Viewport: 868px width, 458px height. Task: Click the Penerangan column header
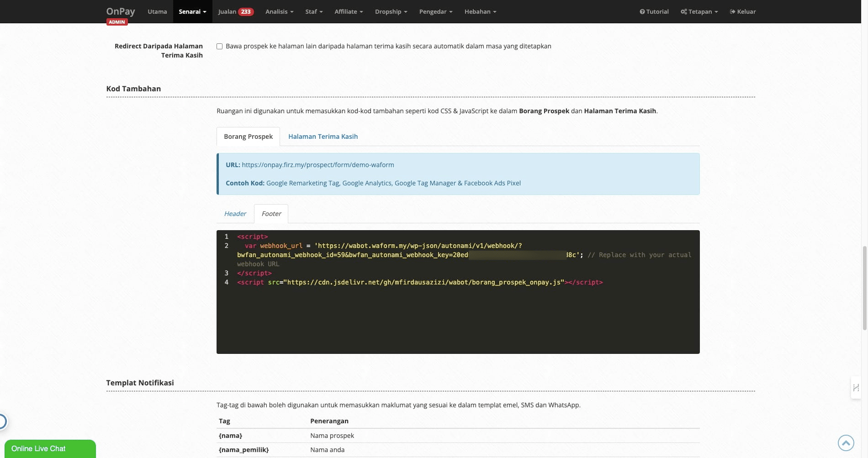coord(329,421)
